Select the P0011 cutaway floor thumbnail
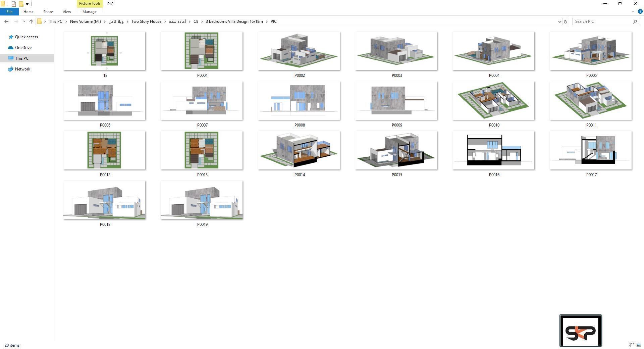 [x=591, y=101]
